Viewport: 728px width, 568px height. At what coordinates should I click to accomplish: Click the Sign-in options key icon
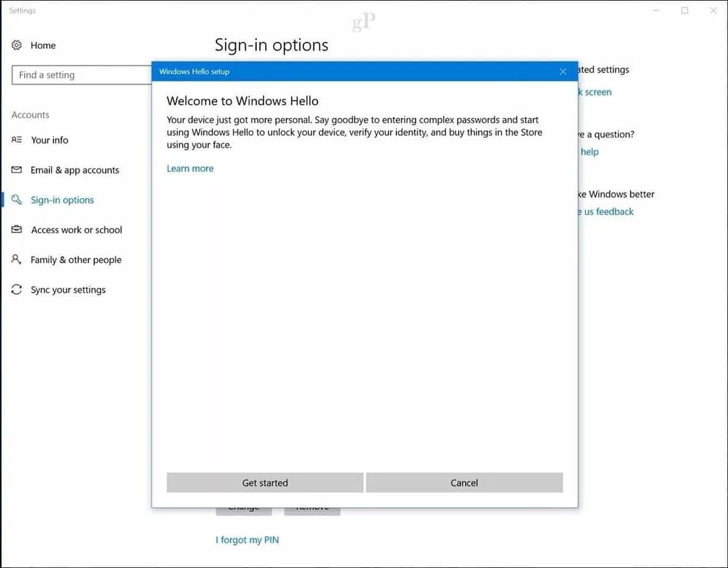(x=17, y=200)
